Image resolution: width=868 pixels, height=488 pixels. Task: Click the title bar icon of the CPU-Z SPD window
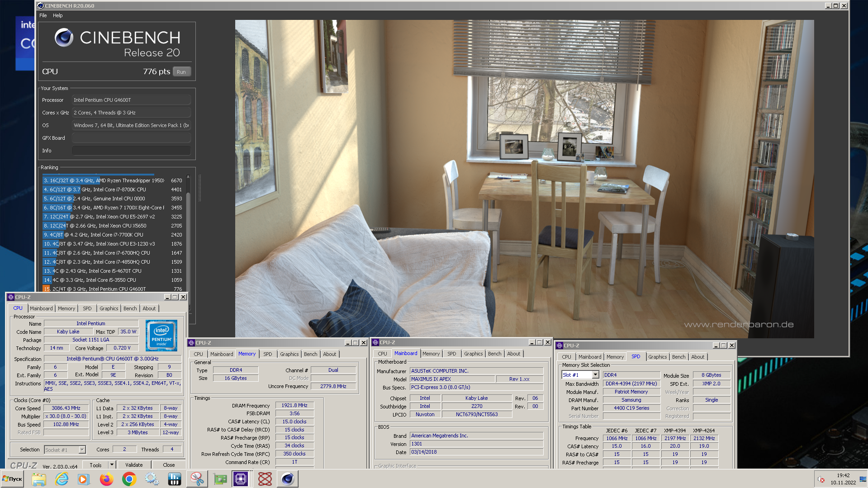pos(560,346)
